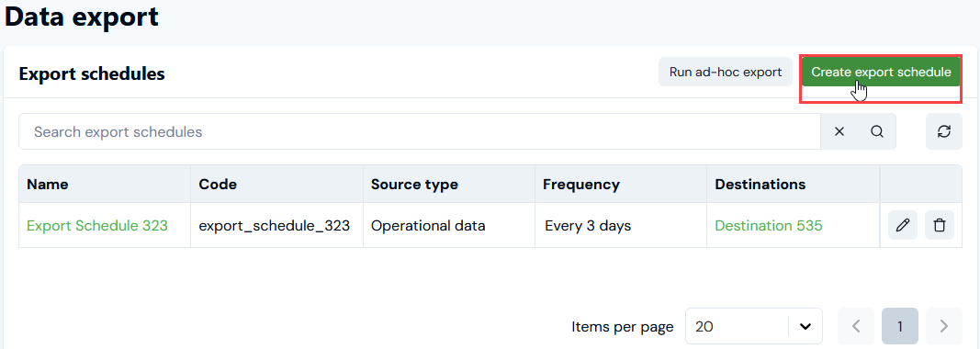980x349 pixels.
Task: Focus the Search export schedules field
Action: (x=420, y=131)
